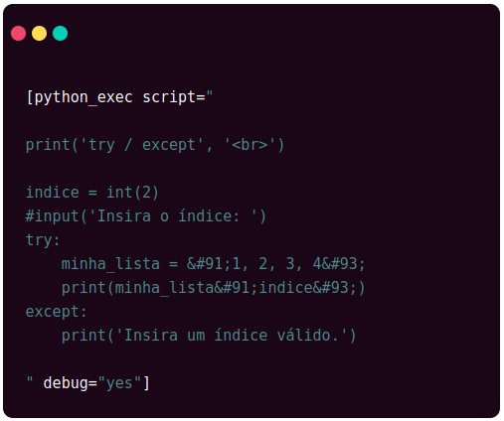Screen dimensions: 504x421
Task: Click the word indice inside print call
Action: pyautogui.click(x=285, y=288)
